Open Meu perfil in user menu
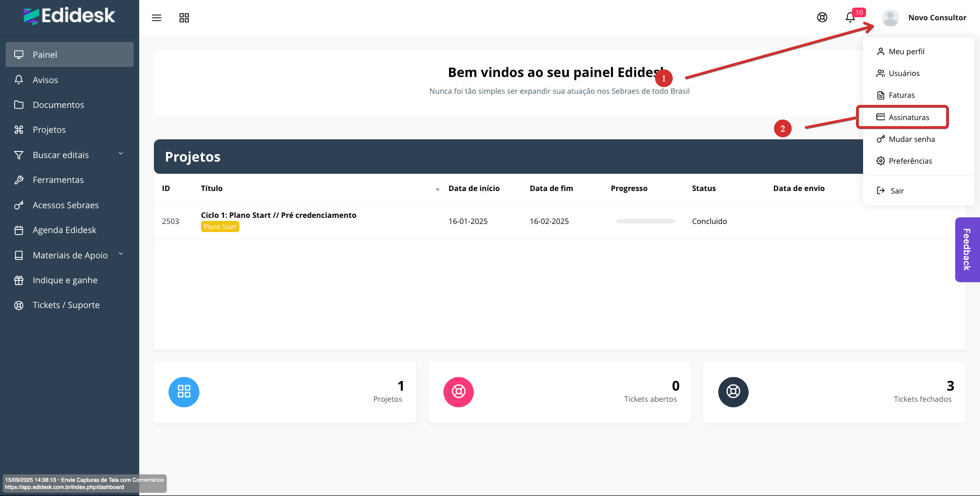The width and height of the screenshot is (980, 496). tap(906, 52)
